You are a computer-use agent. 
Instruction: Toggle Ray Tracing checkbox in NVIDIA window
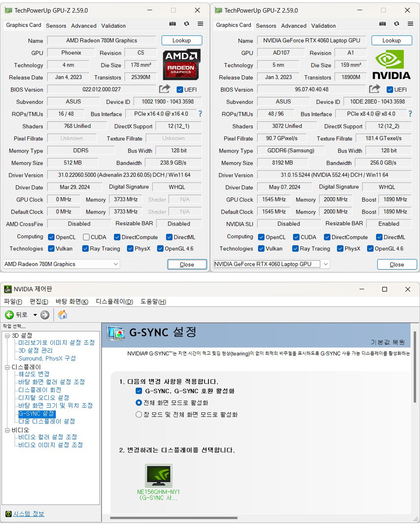pyautogui.click(x=295, y=249)
